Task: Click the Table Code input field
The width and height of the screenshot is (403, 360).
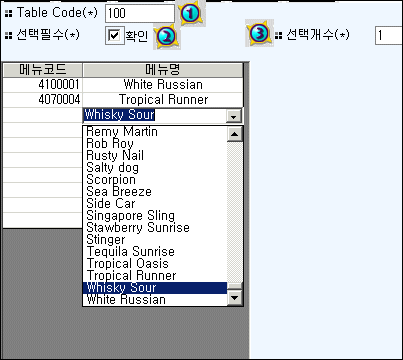Action: (x=140, y=13)
